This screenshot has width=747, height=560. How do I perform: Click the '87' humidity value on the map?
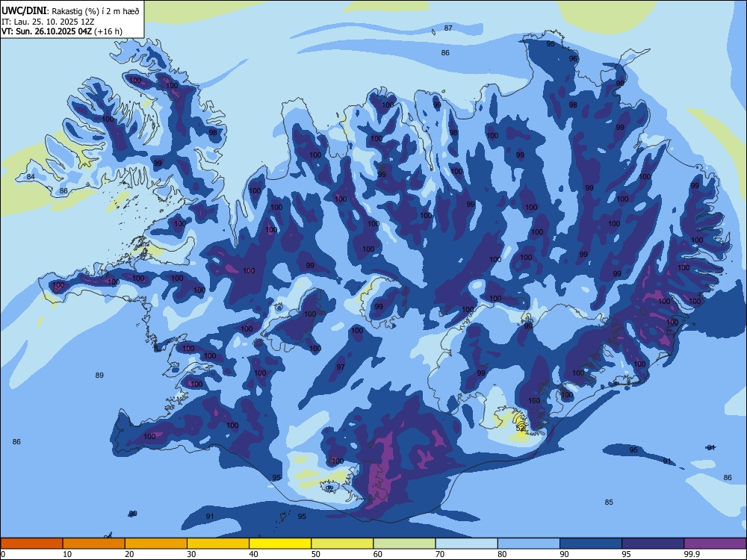[448, 28]
